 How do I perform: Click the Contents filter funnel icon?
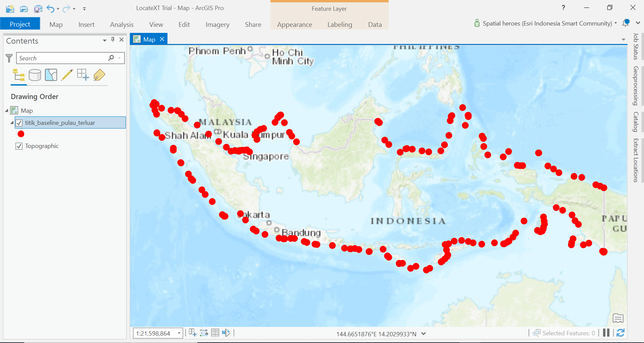(x=9, y=58)
